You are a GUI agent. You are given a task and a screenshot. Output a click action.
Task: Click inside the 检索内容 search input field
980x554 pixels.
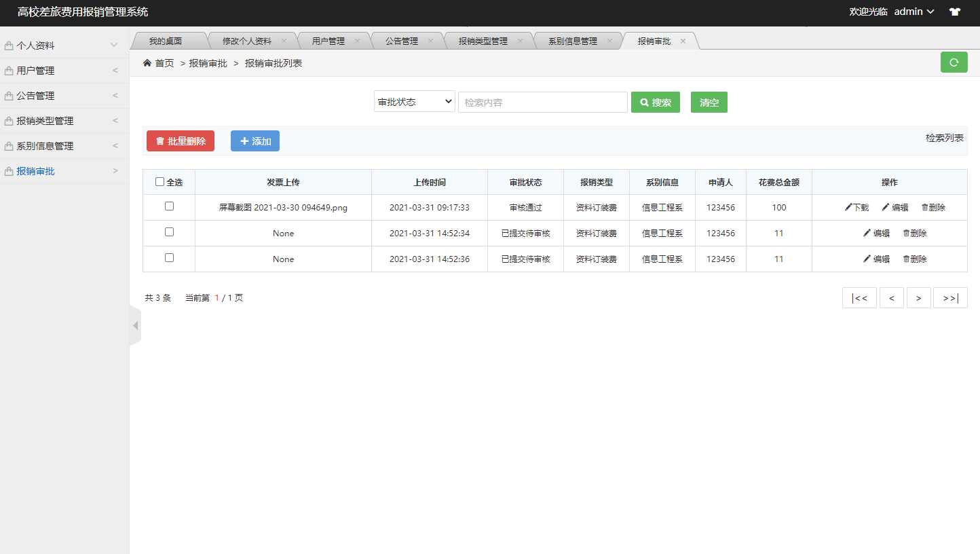click(542, 102)
